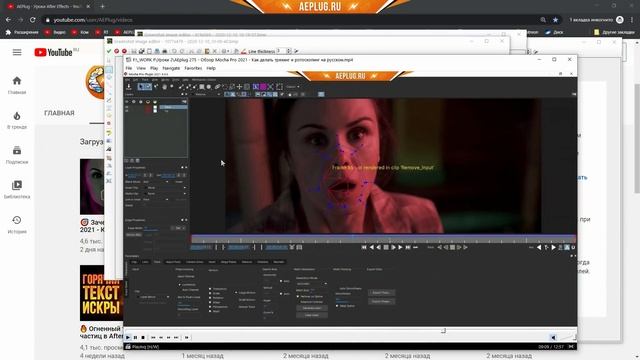
Task: Click the Export Shape Data button
Action: pos(381,301)
